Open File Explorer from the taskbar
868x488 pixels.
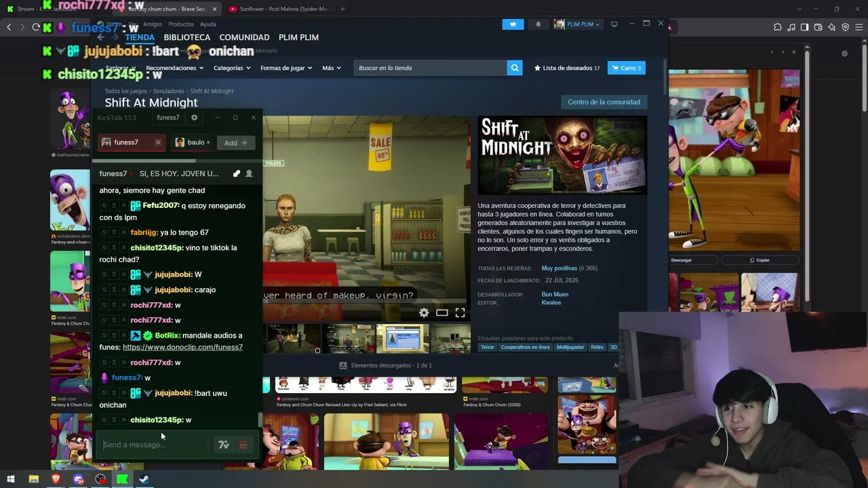[x=33, y=479]
